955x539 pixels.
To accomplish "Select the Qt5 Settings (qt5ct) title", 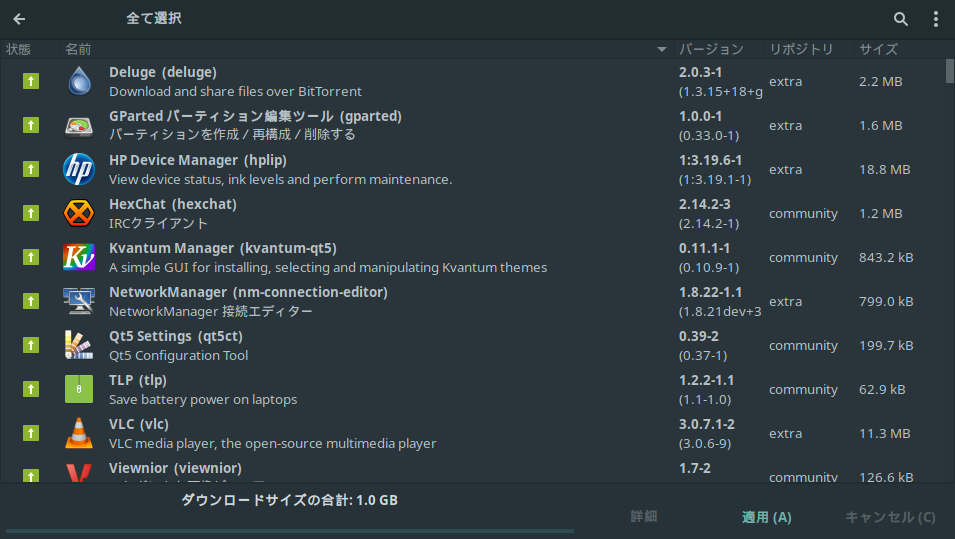I will click(x=176, y=336).
